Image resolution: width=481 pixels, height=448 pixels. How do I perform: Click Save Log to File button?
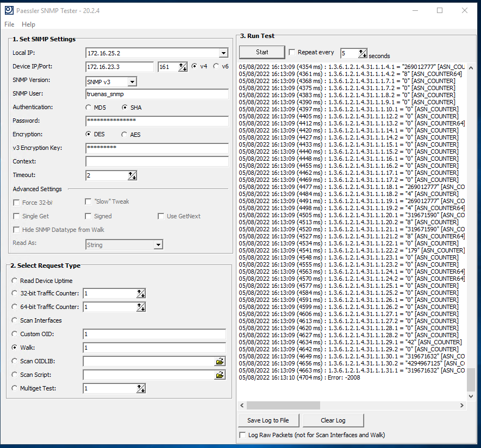(268, 420)
